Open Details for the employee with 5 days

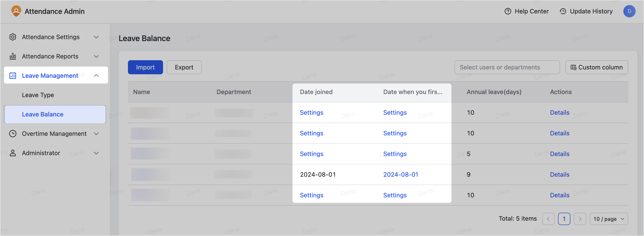[x=560, y=154]
